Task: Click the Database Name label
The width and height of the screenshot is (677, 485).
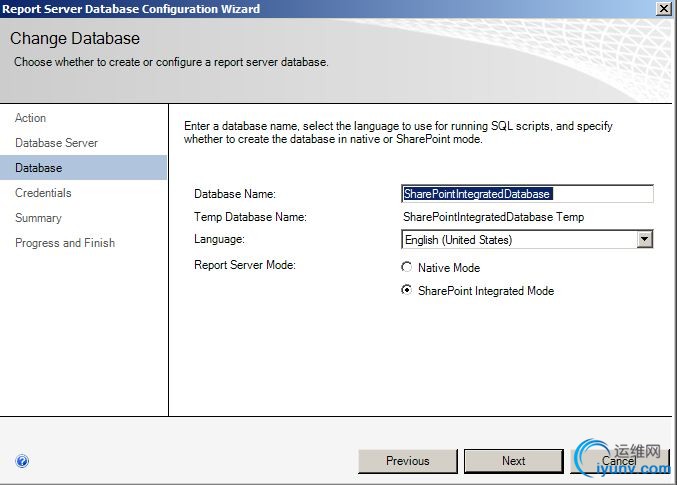Action: 235,194
